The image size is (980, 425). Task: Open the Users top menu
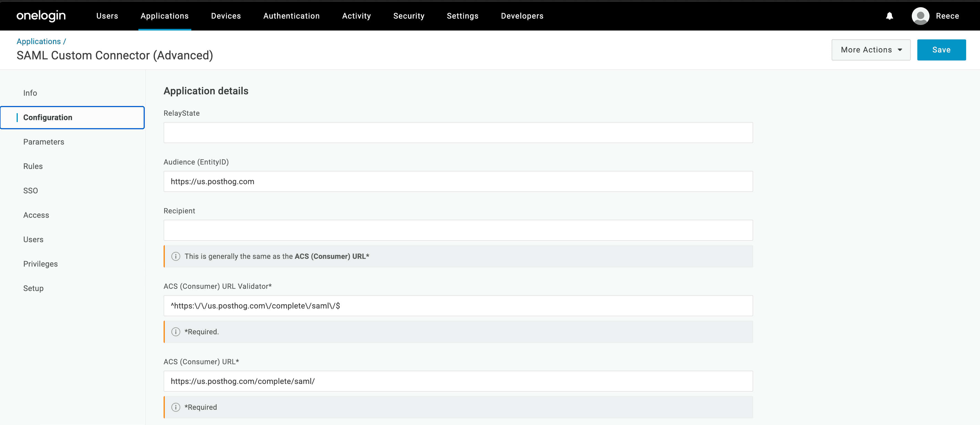pyautogui.click(x=107, y=16)
